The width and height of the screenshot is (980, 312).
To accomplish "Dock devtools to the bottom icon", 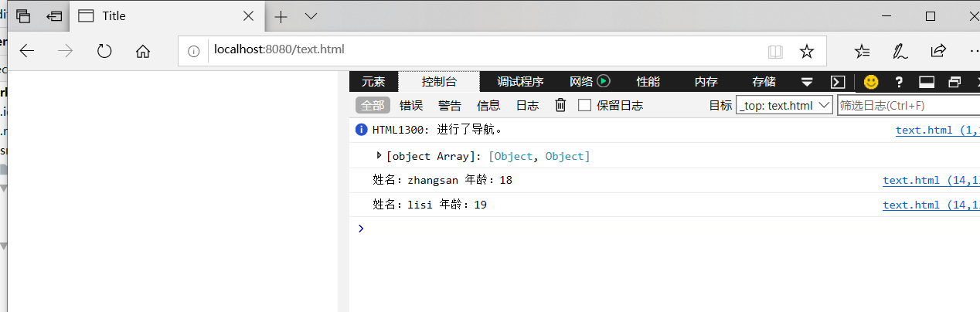I will pyautogui.click(x=927, y=82).
